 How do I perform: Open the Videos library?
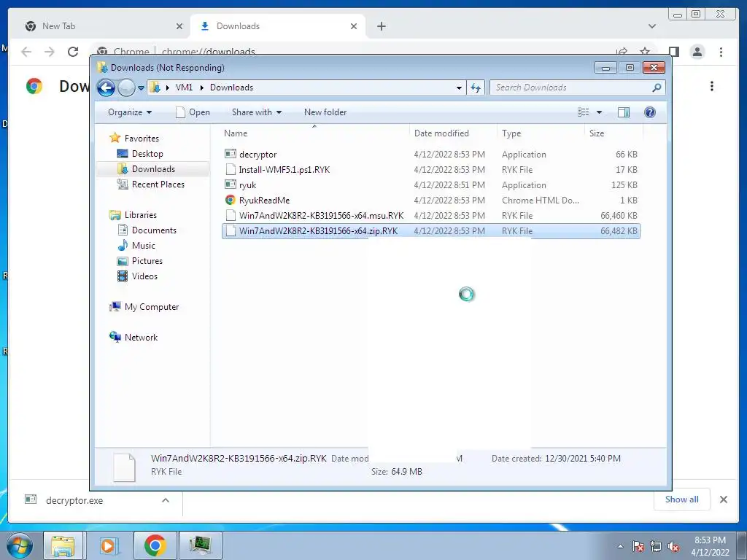pyautogui.click(x=144, y=276)
